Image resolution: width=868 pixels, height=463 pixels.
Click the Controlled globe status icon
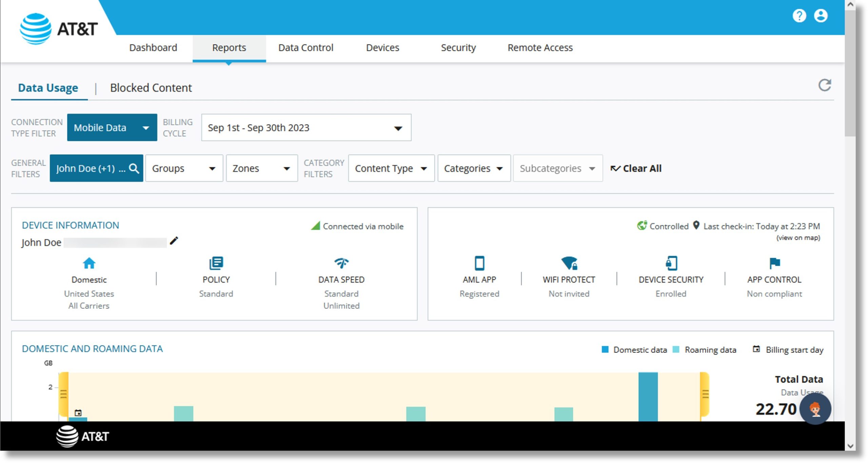(x=642, y=225)
